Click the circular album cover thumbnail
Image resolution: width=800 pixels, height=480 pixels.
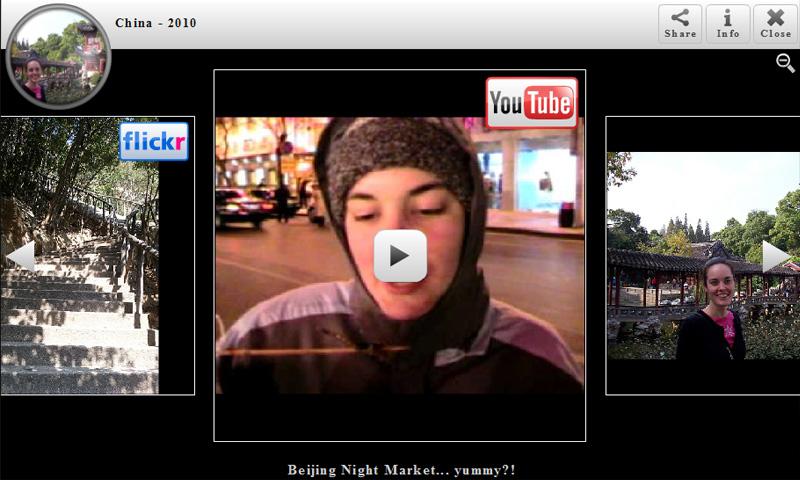click(x=58, y=56)
